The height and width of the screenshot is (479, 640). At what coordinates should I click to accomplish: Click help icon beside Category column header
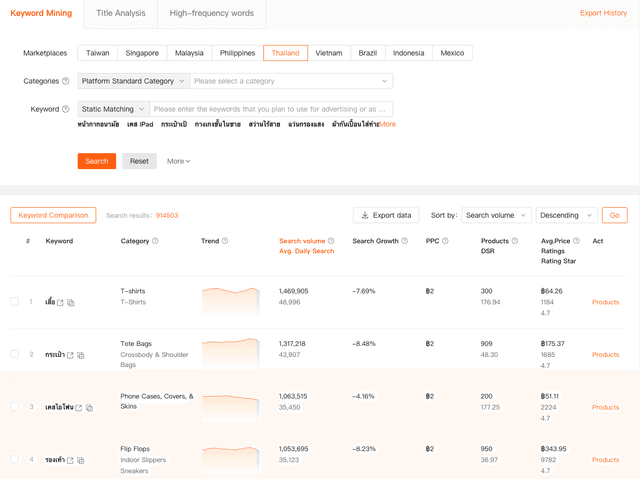[x=155, y=241]
